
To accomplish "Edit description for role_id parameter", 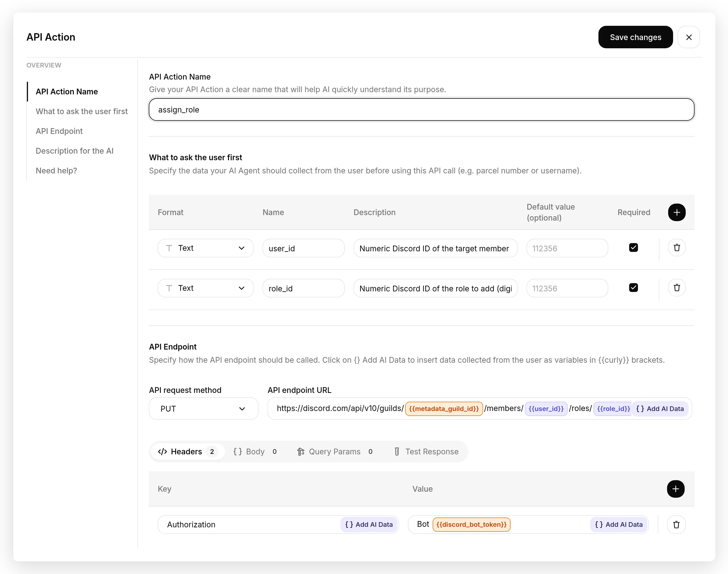I will click(435, 288).
